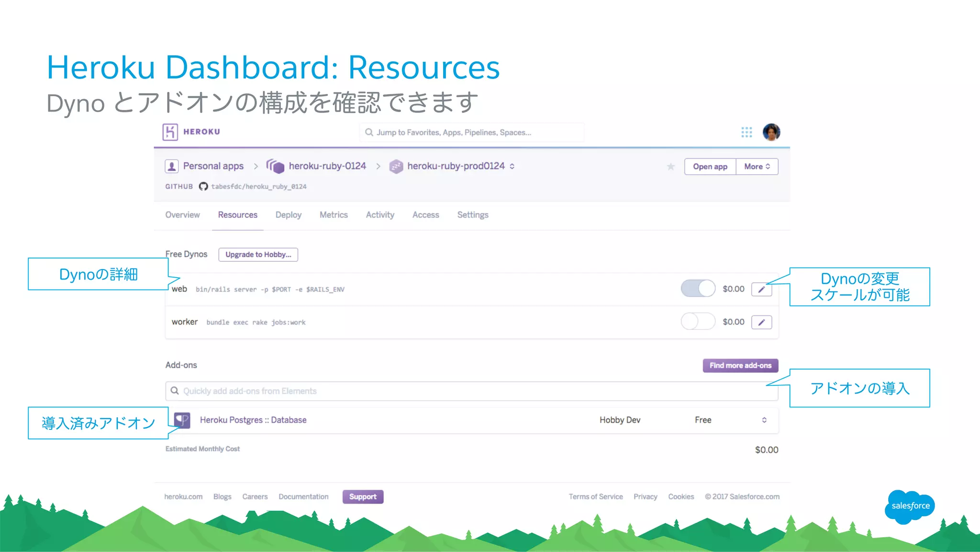The height and width of the screenshot is (552, 980).
Task: Edit the worker dyno with the pencil icon
Action: [x=761, y=322]
